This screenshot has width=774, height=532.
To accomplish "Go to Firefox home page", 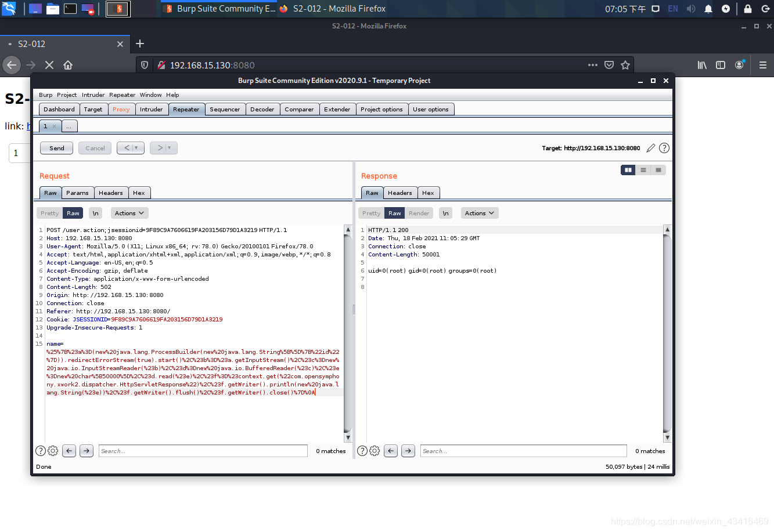I will [x=68, y=65].
